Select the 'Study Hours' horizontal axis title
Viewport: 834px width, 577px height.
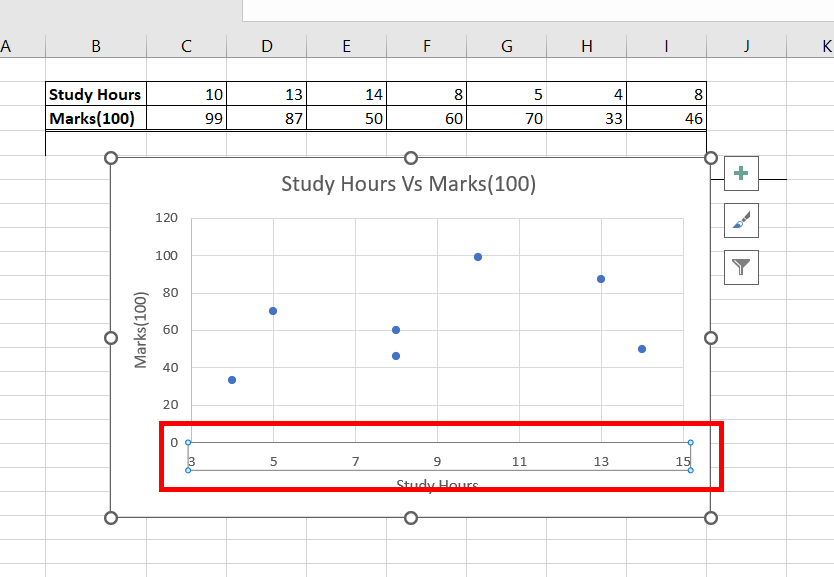click(437, 484)
